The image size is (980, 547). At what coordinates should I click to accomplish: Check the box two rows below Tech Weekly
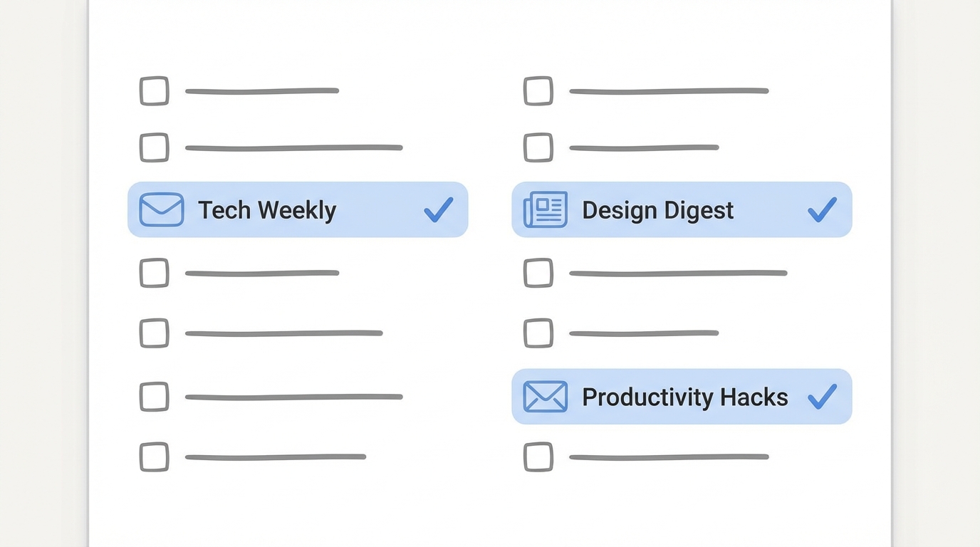tap(154, 333)
